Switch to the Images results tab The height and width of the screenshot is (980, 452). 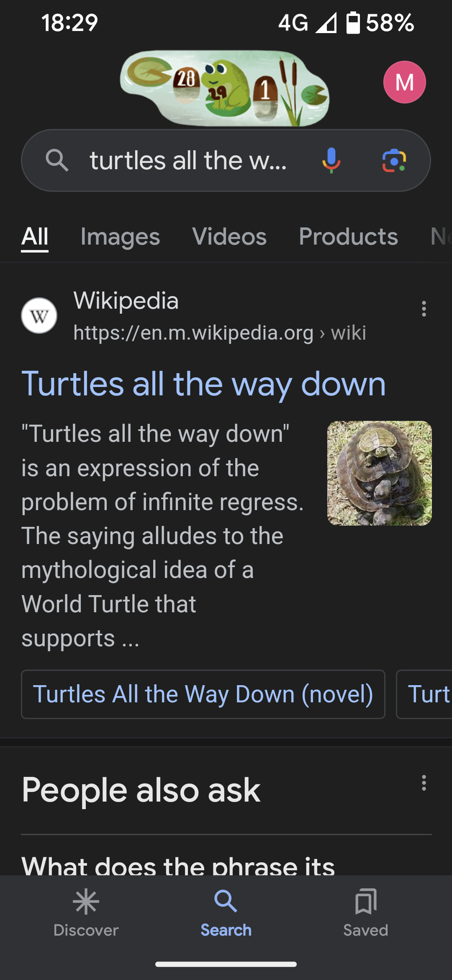point(120,237)
